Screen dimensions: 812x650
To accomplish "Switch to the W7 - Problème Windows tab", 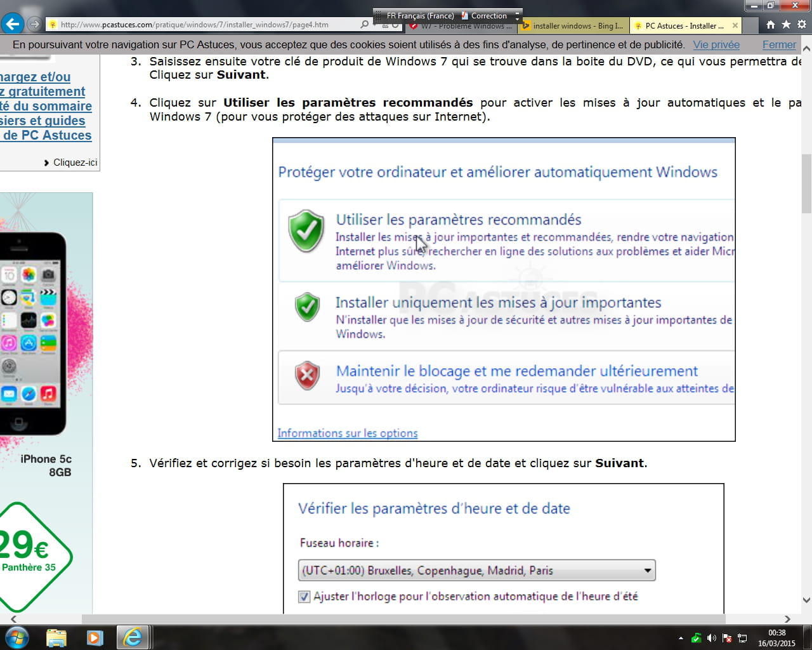I will 461,27.
